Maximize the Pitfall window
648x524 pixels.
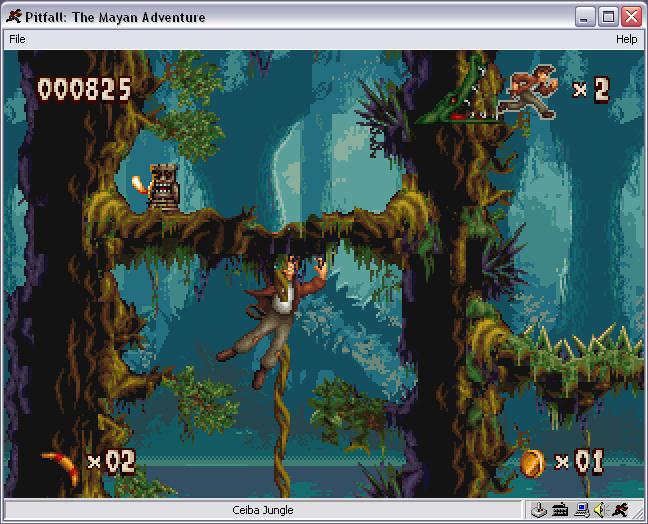(x=608, y=17)
